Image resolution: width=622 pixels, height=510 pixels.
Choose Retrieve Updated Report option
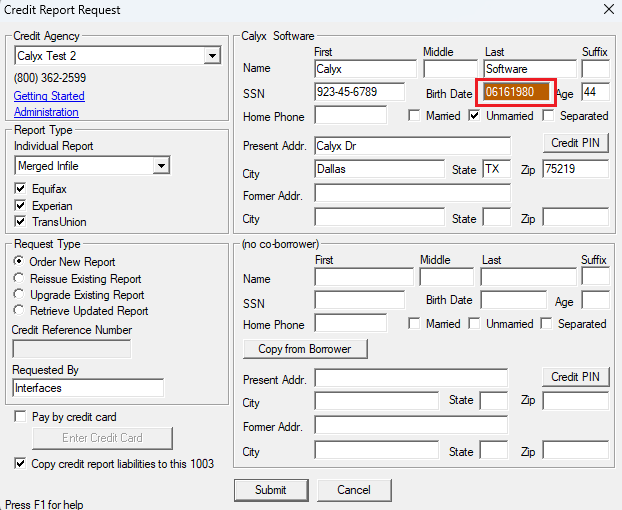18,310
